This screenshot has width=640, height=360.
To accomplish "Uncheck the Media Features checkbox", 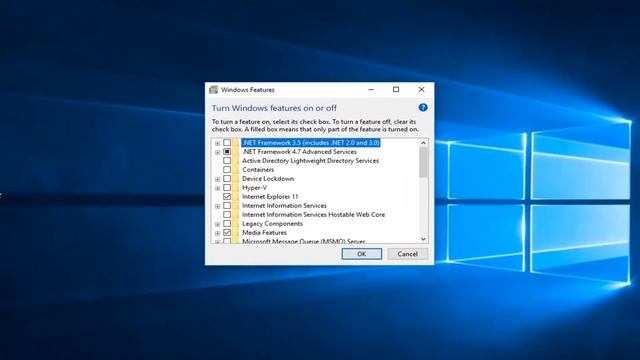I will (x=227, y=233).
